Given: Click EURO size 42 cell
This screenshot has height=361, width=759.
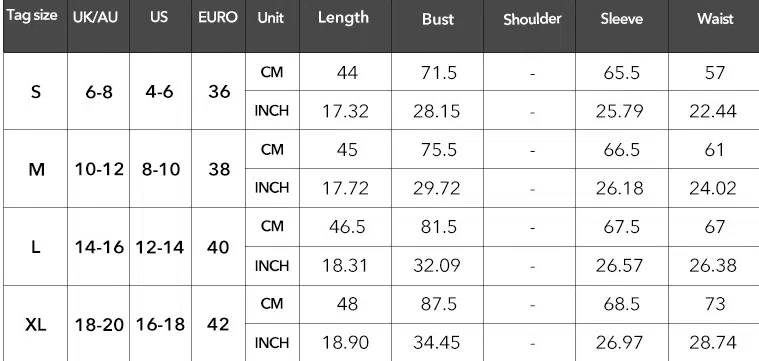Looking at the screenshot, I should (218, 325).
